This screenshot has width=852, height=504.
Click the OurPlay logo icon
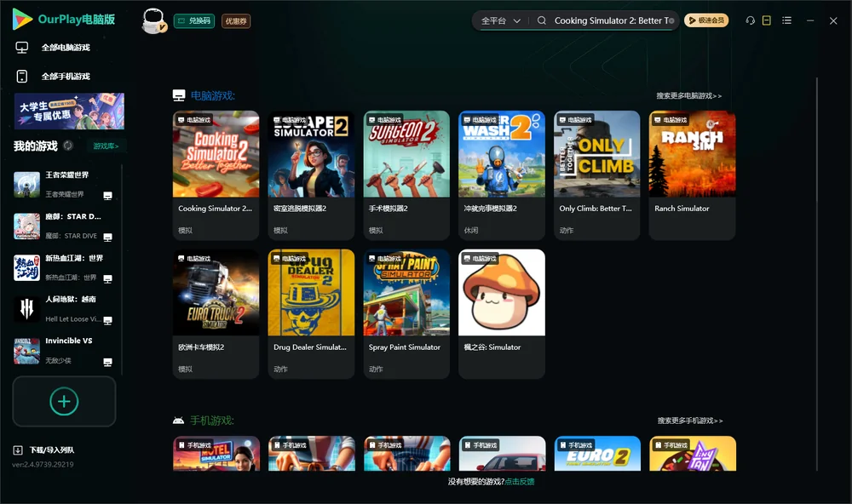click(22, 19)
